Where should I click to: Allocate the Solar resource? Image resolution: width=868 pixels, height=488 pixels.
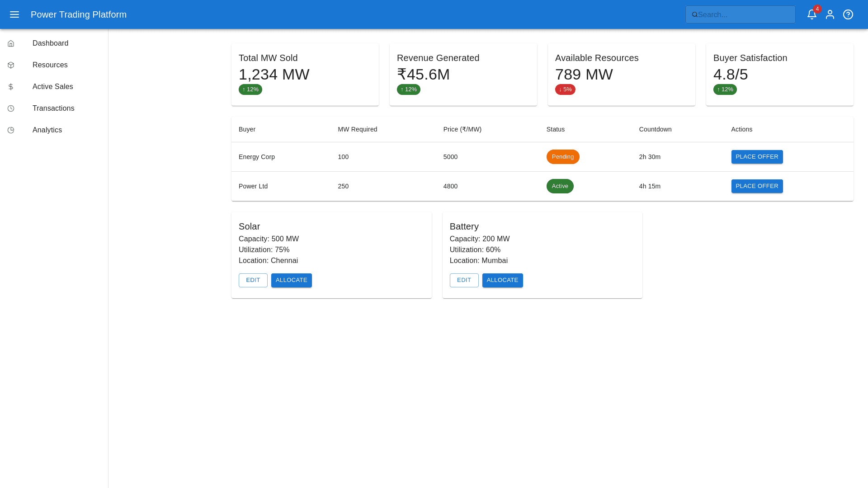click(291, 280)
